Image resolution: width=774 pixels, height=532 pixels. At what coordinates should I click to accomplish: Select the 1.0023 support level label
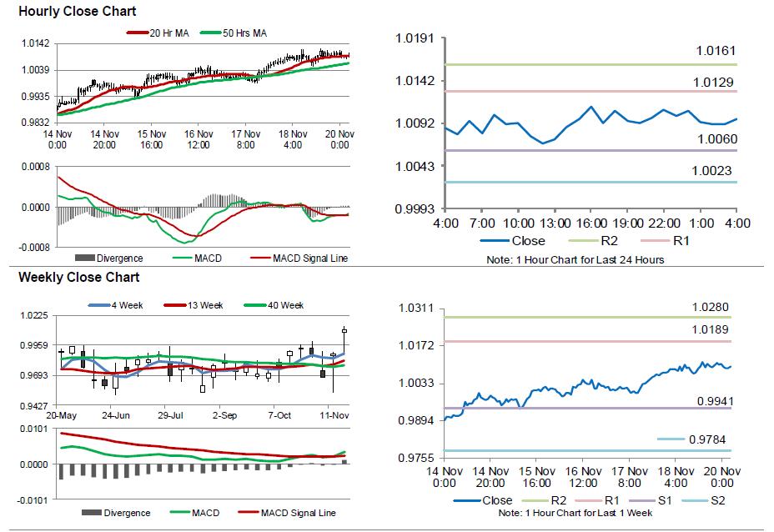[x=711, y=171]
